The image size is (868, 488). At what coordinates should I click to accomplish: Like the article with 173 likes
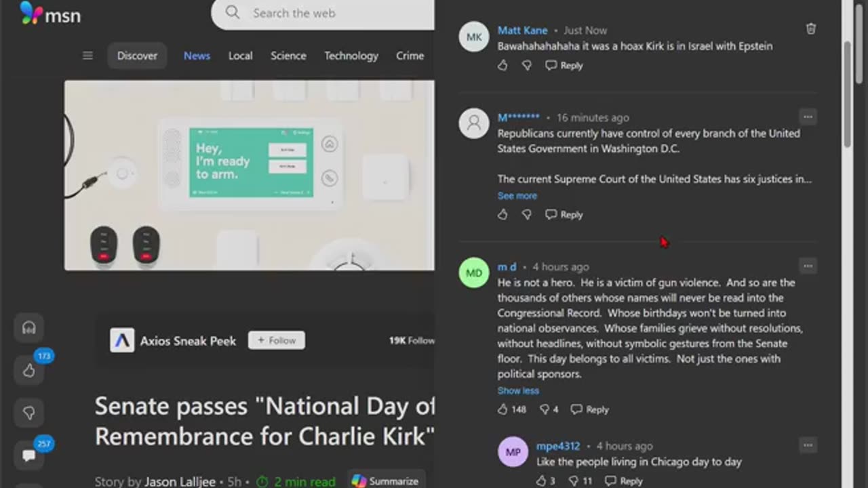point(28,370)
